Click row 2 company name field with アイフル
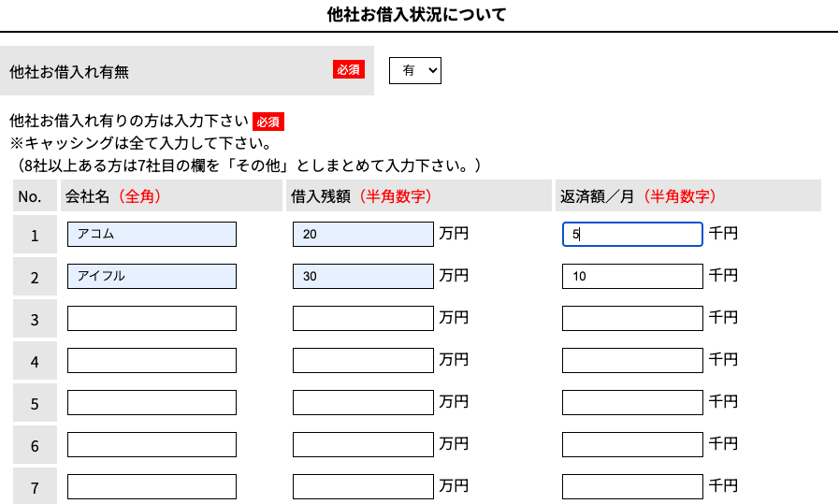Image resolution: width=839 pixels, height=504 pixels. pyautogui.click(x=152, y=276)
